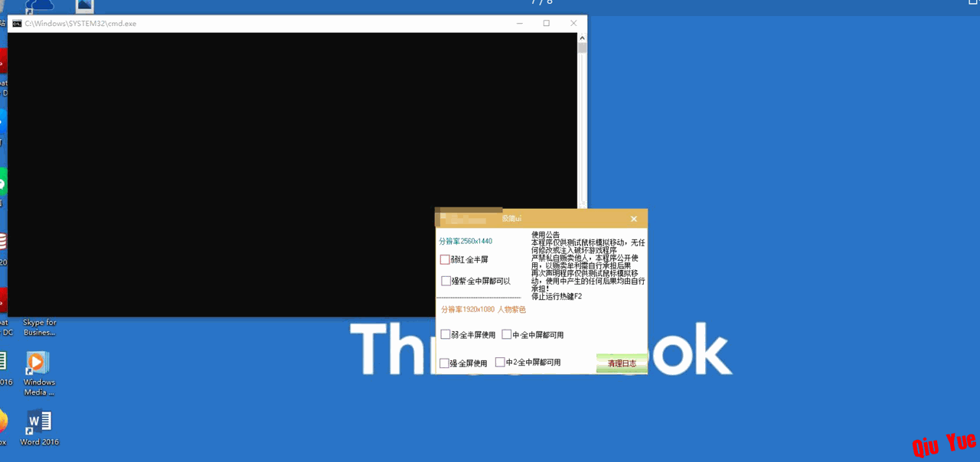Select the Skype for Business desktop label
The image size is (980, 462).
click(x=40, y=327)
